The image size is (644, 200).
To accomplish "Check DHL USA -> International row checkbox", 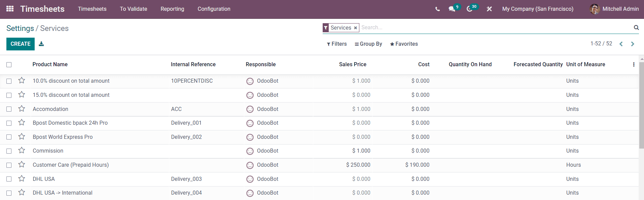I will click(x=9, y=193).
